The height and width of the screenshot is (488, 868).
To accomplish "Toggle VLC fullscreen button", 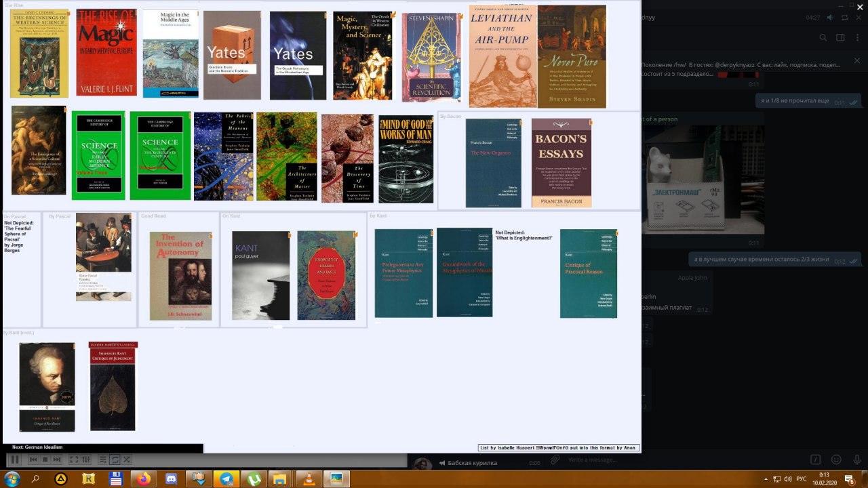I will point(74,460).
